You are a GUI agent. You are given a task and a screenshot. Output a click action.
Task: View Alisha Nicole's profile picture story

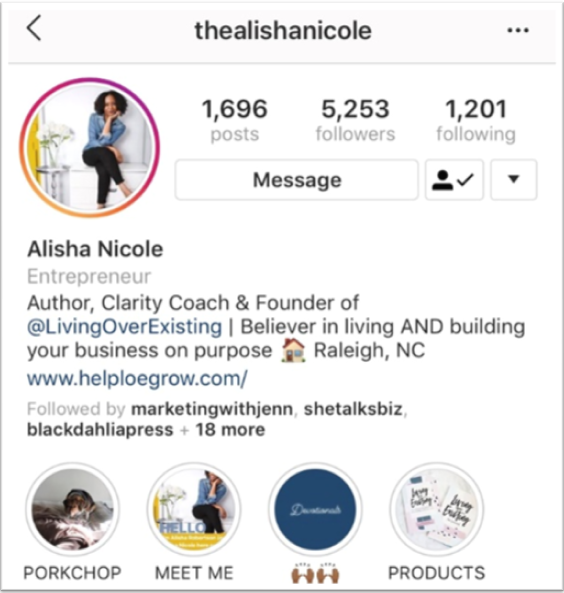click(x=90, y=148)
